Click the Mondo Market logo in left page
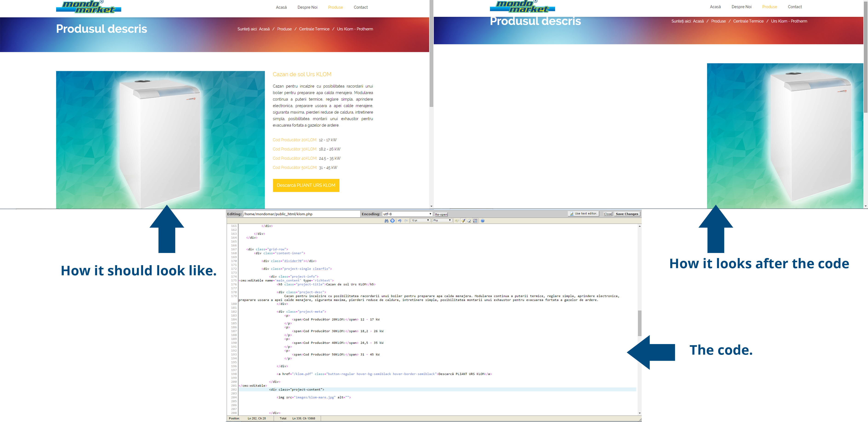 pos(89,7)
